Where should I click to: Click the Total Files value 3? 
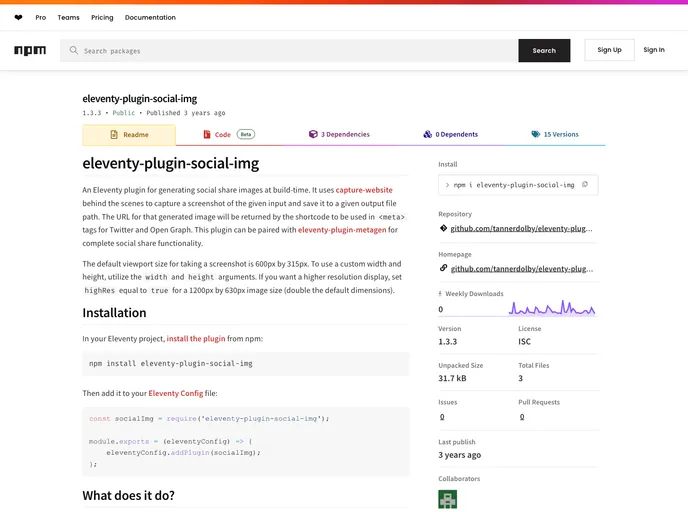click(x=521, y=379)
